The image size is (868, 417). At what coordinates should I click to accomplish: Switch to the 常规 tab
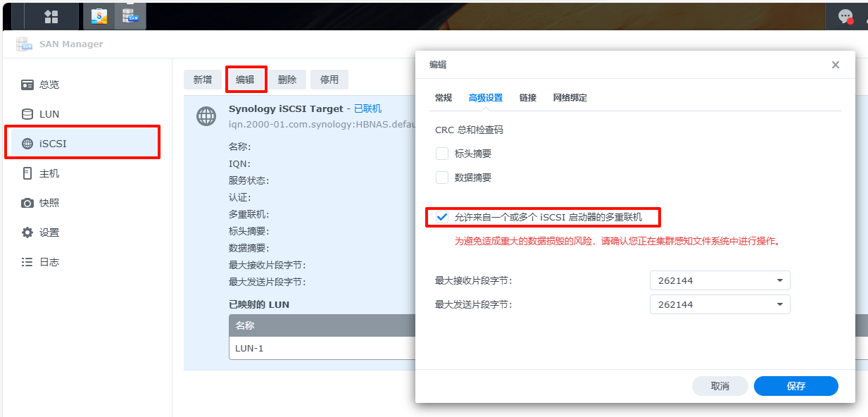pyautogui.click(x=444, y=98)
